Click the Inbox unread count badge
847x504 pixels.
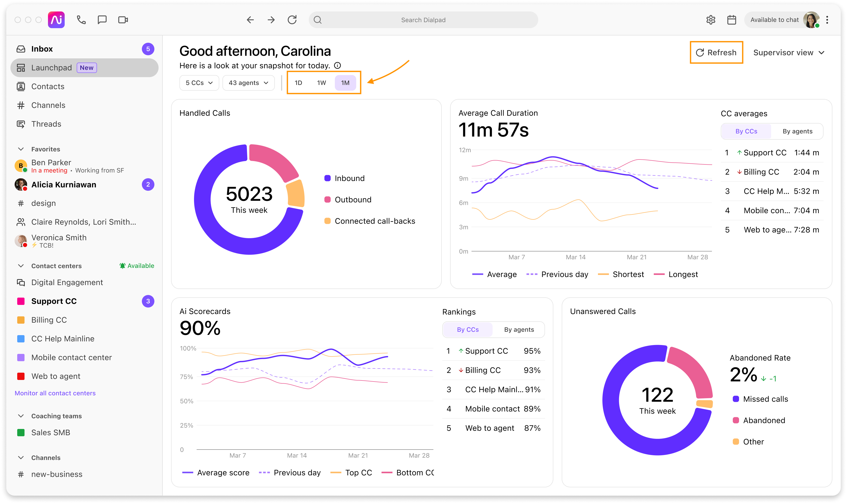[x=148, y=49]
